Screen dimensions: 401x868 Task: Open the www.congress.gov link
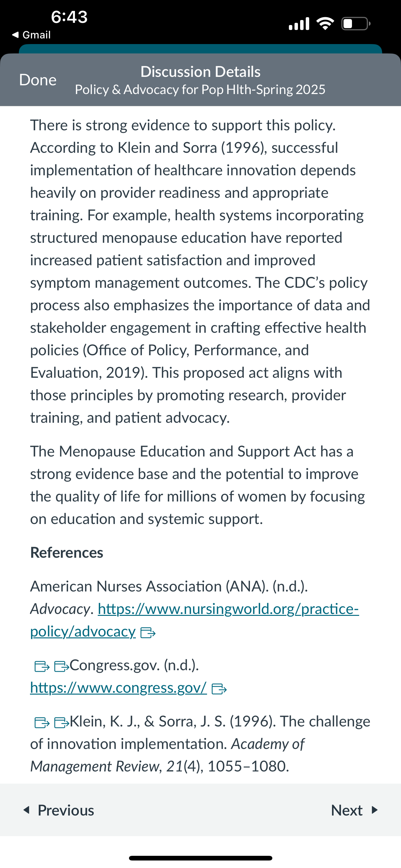point(118,688)
